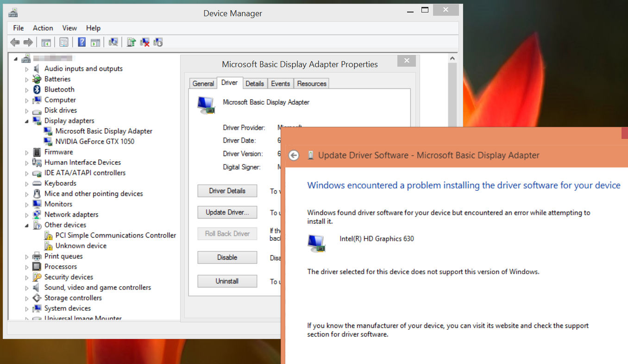Expand Sound, video and game controllers node

(27, 288)
